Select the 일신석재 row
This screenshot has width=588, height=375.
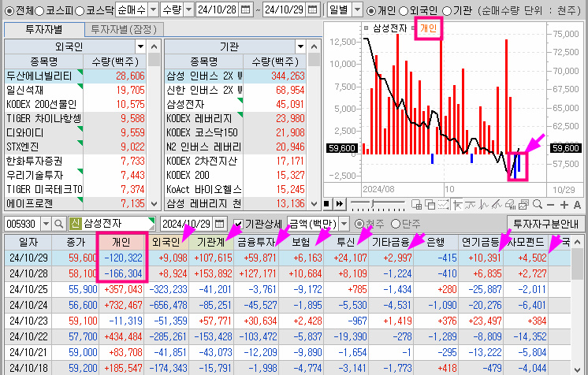pos(76,90)
